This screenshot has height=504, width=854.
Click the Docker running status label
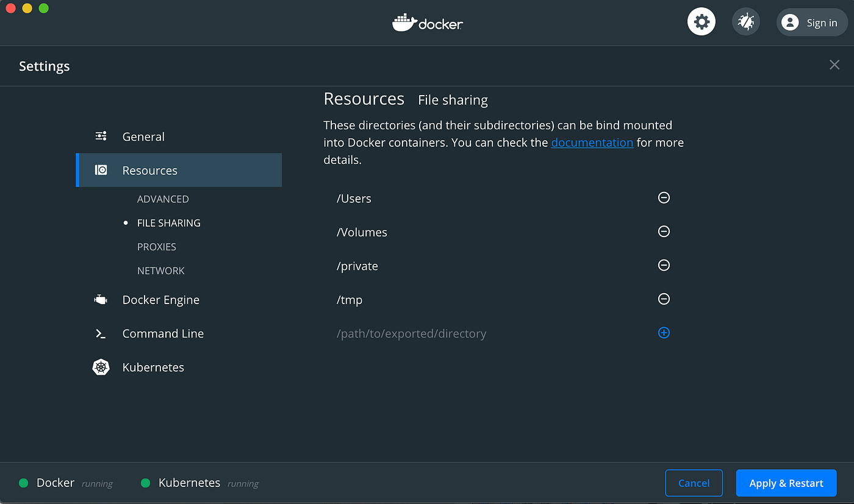click(97, 484)
